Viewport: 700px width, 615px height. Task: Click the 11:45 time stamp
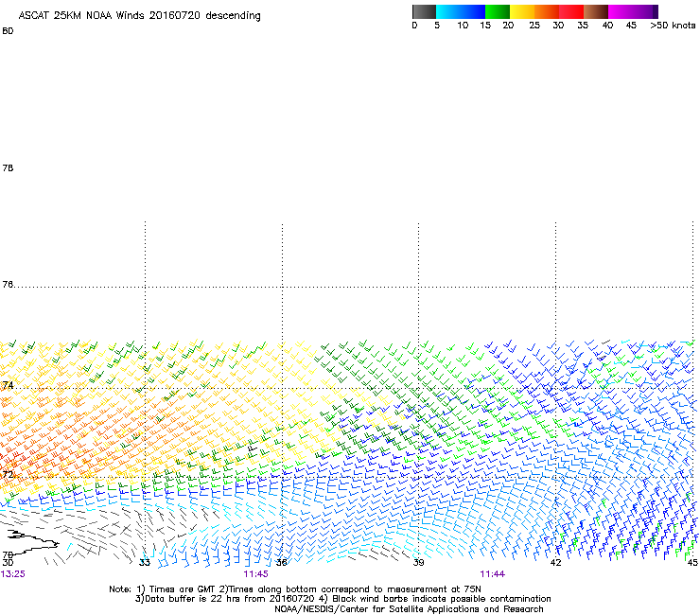(x=255, y=574)
